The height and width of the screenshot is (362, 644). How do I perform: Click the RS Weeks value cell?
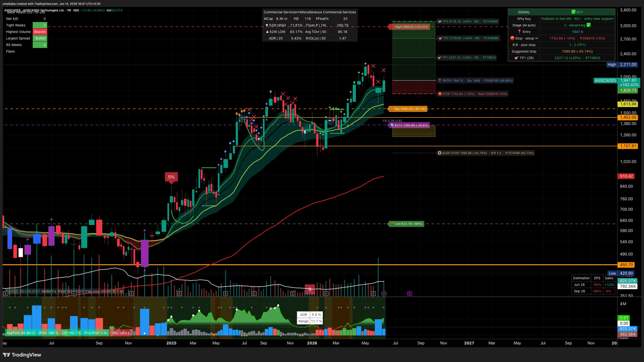point(40,45)
